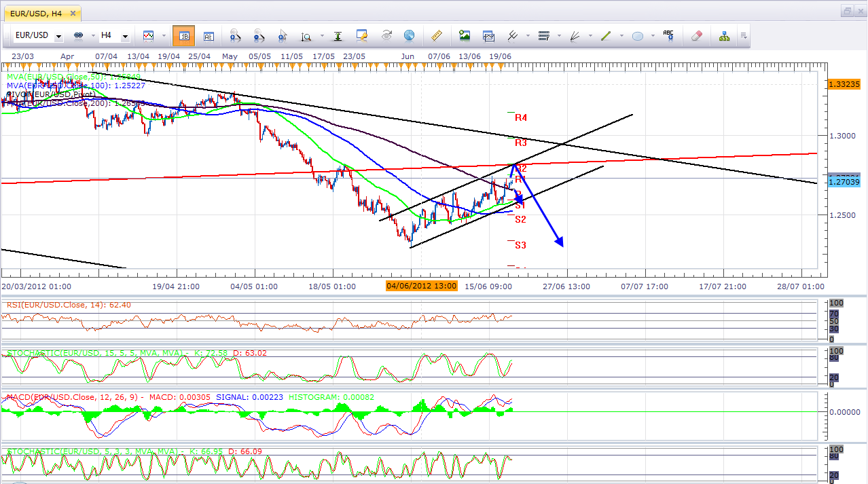Screen dimensions: 868x484
Task: Select the ellipse shape tool
Action: click(x=637, y=36)
